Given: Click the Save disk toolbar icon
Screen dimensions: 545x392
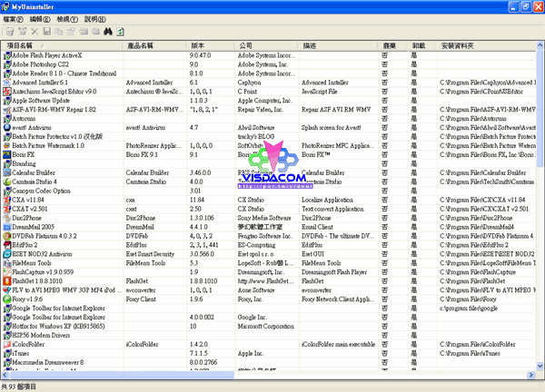Looking at the screenshot, I should (x=46, y=32).
